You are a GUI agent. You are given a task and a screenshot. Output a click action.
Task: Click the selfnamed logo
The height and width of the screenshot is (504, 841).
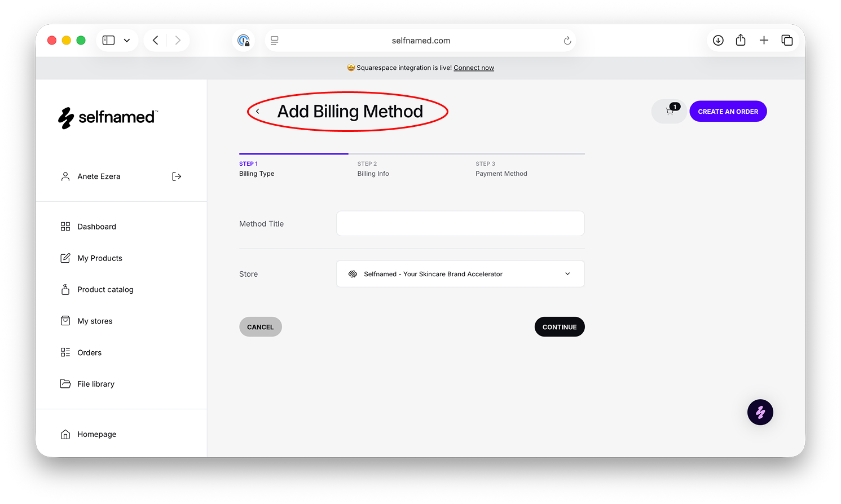[x=108, y=117]
